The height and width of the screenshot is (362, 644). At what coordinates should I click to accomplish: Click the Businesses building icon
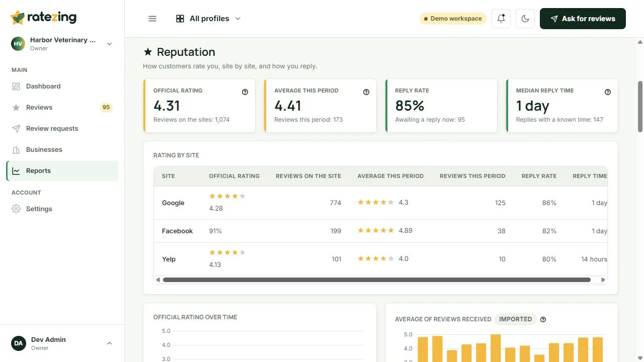16,150
